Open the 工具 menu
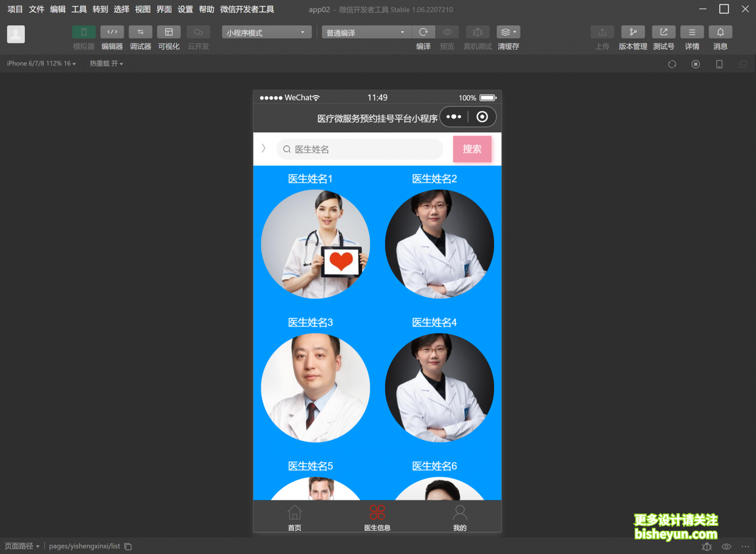The height and width of the screenshot is (554, 756). (79, 9)
